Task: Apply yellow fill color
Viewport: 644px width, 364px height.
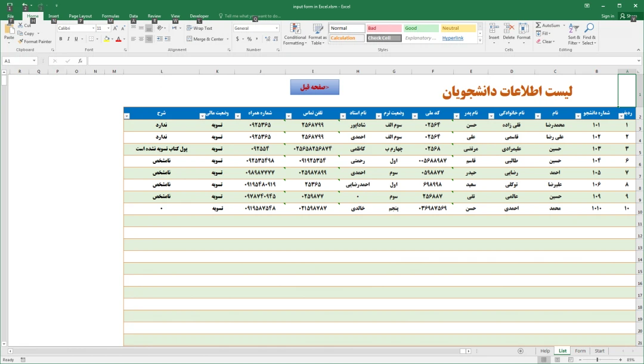Action: pos(107,39)
